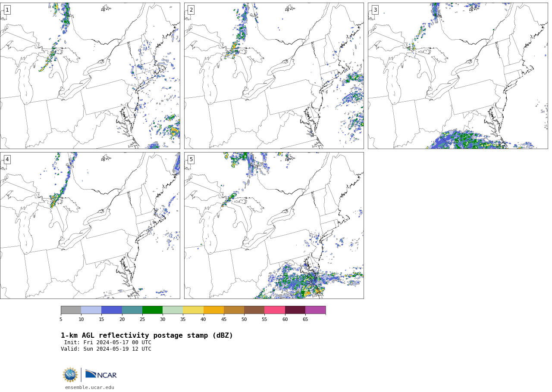Viewport: 552px width, 392px height.
Task: Click the colorbar tick label '35'
Action: point(183,320)
